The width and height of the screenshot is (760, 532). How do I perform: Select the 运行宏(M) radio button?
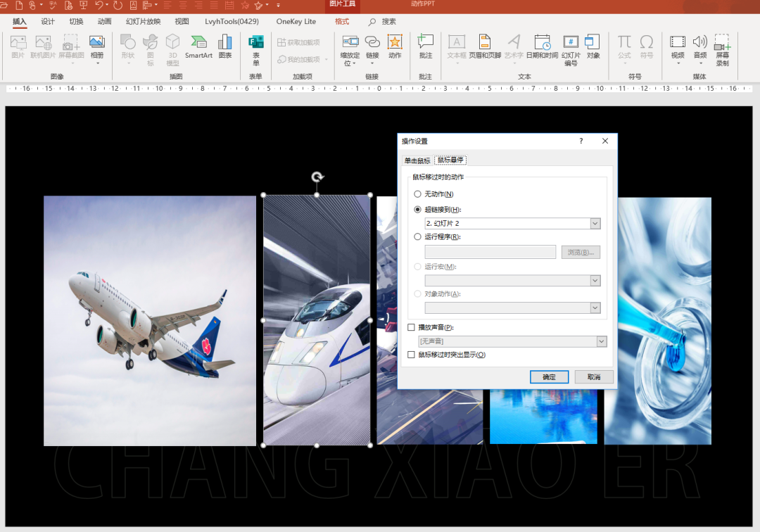(x=417, y=267)
